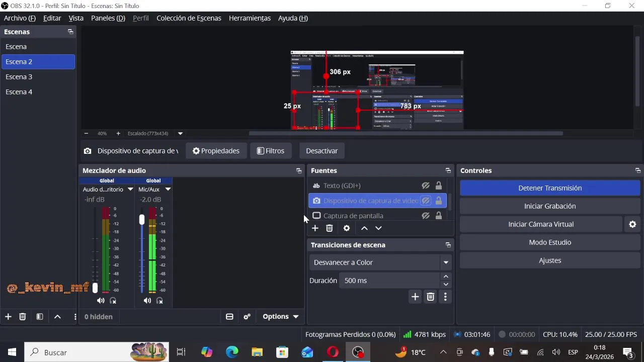Move source up in Fuentes list
The image size is (644, 362).
pyautogui.click(x=364, y=228)
